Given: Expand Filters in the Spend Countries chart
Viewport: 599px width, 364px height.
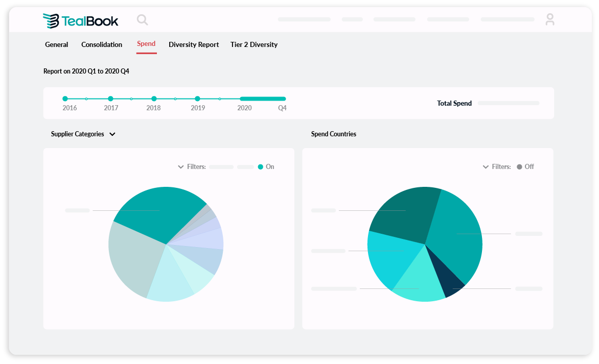Looking at the screenshot, I should (x=486, y=166).
